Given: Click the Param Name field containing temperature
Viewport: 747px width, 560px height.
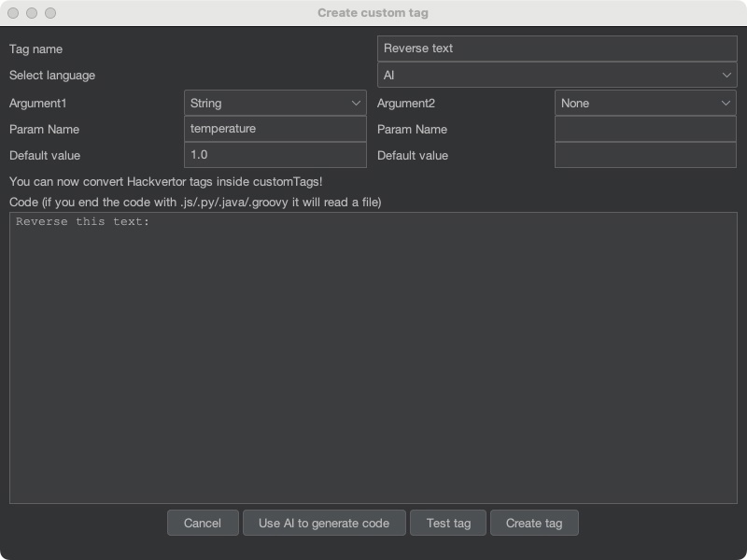Looking at the screenshot, I should [275, 129].
